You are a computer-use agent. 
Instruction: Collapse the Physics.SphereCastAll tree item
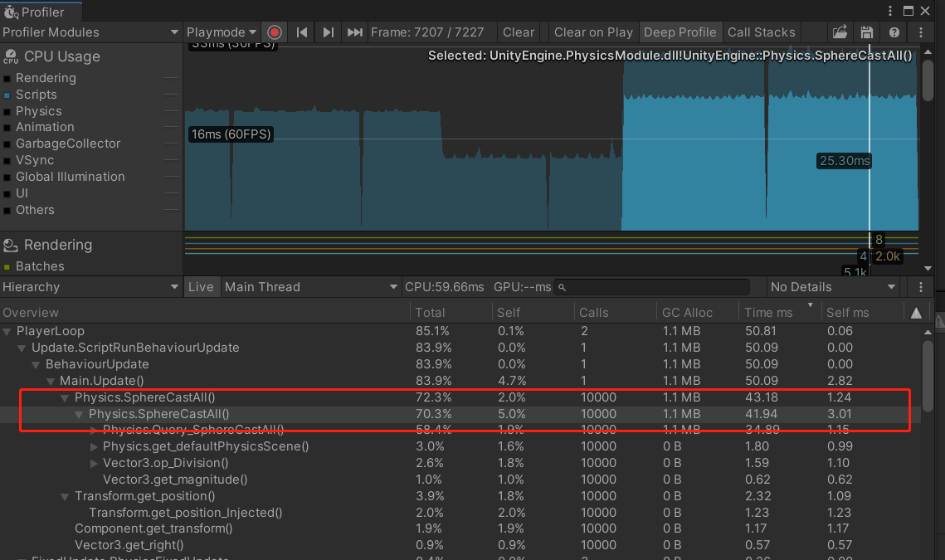click(65, 397)
